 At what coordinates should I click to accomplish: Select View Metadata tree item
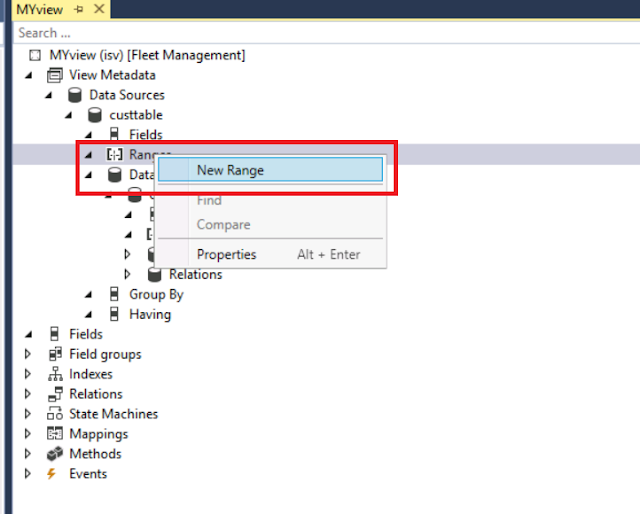[112, 75]
